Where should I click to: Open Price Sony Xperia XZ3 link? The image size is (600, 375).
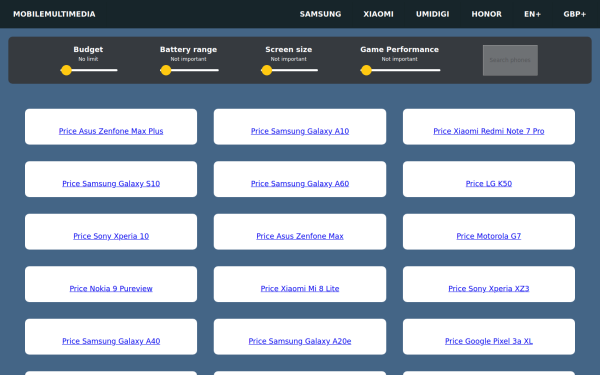[x=489, y=288]
